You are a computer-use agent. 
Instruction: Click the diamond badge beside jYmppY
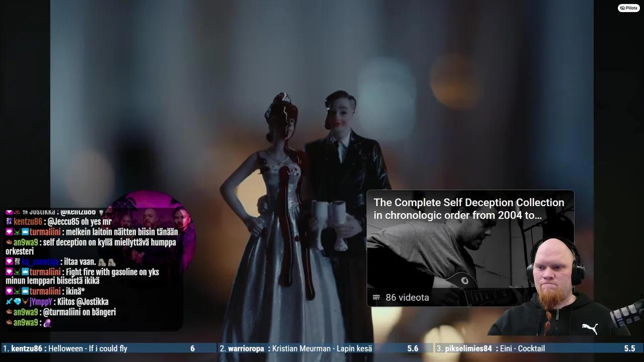click(x=17, y=302)
